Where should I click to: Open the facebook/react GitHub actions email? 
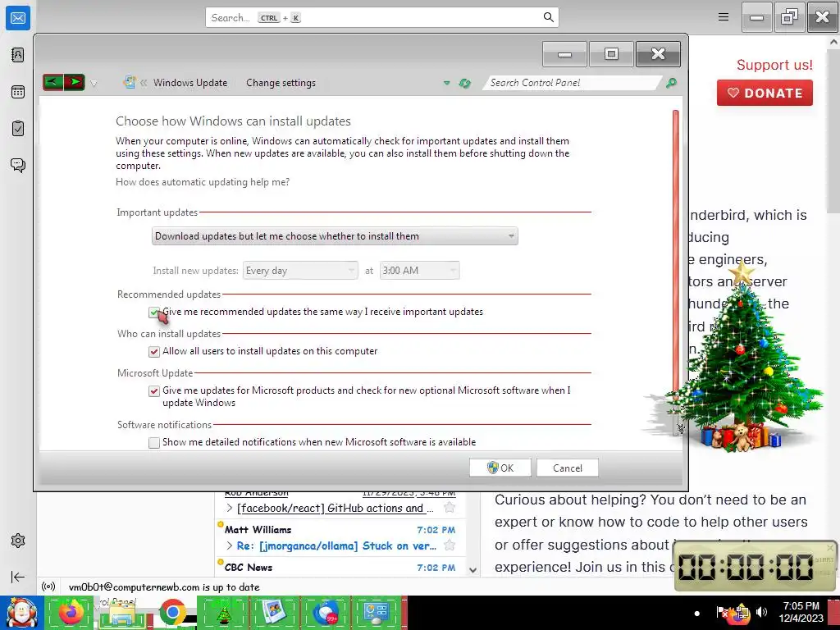(x=336, y=508)
